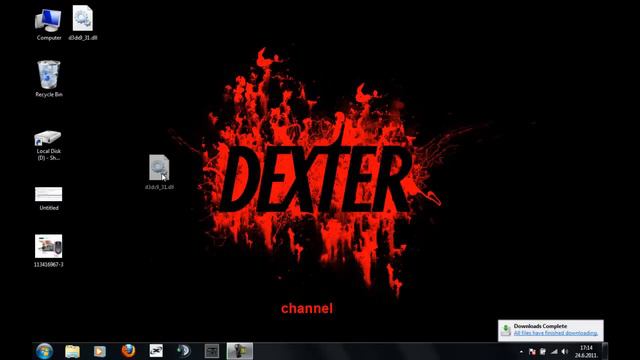Open the Steam taskbar icon
Screen dimensions: 640x360
tap(184, 351)
